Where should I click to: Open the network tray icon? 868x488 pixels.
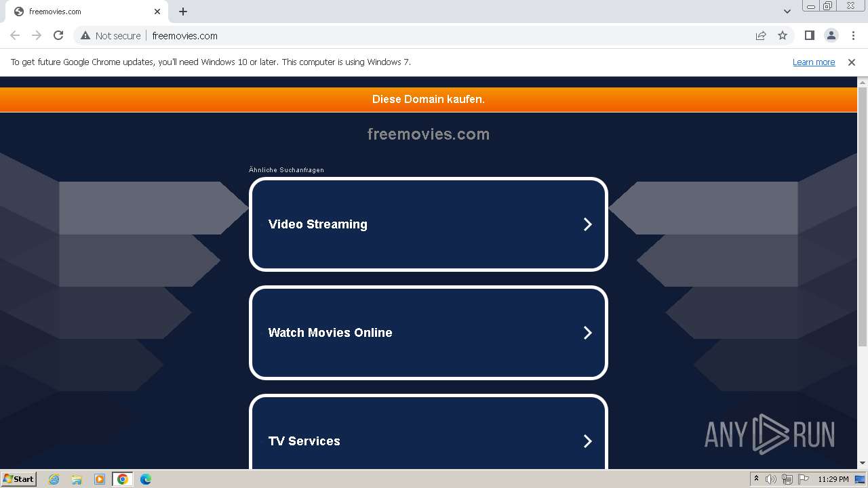click(x=787, y=479)
